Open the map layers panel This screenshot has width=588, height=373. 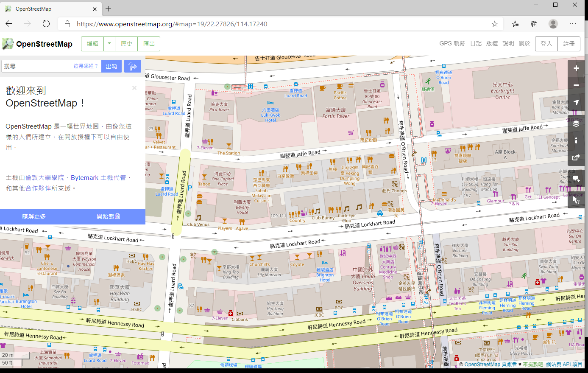coord(576,124)
